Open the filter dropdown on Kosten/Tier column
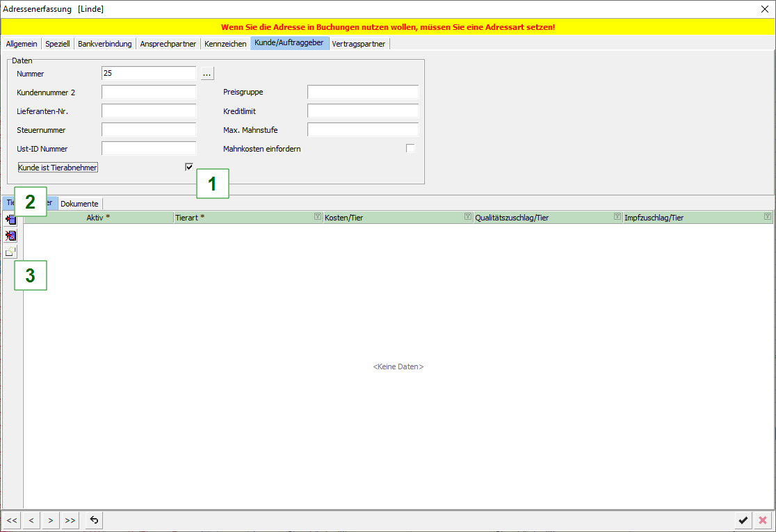Image resolution: width=776 pixels, height=532 pixels. (467, 217)
